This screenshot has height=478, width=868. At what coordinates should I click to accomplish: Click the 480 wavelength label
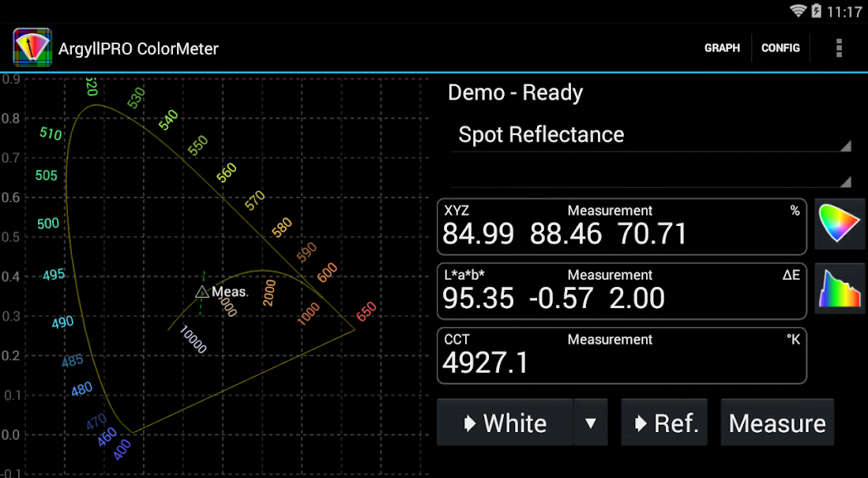click(x=82, y=390)
